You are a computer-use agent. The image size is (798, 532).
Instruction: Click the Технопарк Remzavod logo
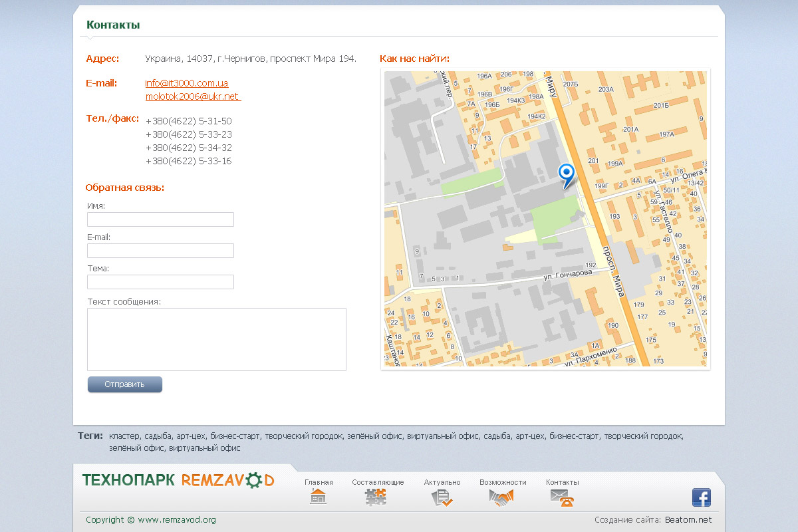click(178, 480)
